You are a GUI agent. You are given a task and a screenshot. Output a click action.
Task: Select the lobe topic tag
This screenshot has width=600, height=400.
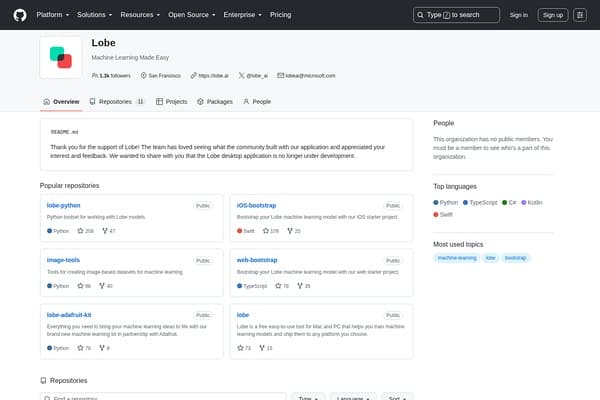tap(490, 258)
